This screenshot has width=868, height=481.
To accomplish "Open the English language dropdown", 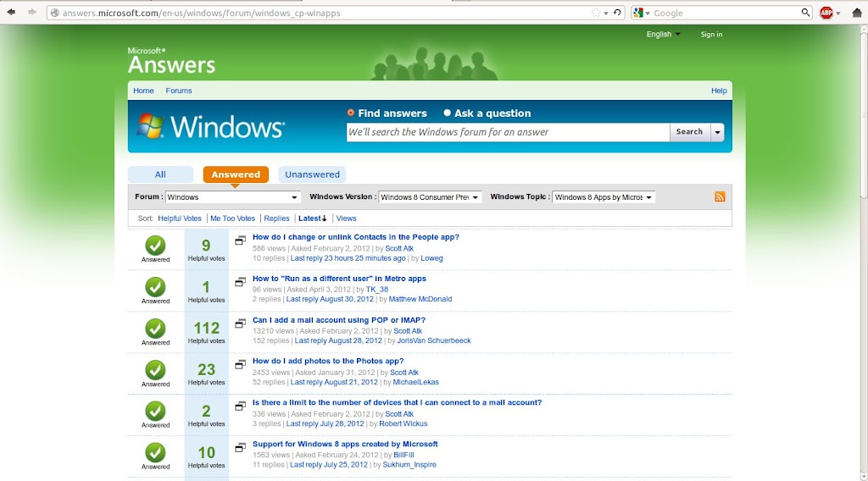I will click(x=663, y=34).
